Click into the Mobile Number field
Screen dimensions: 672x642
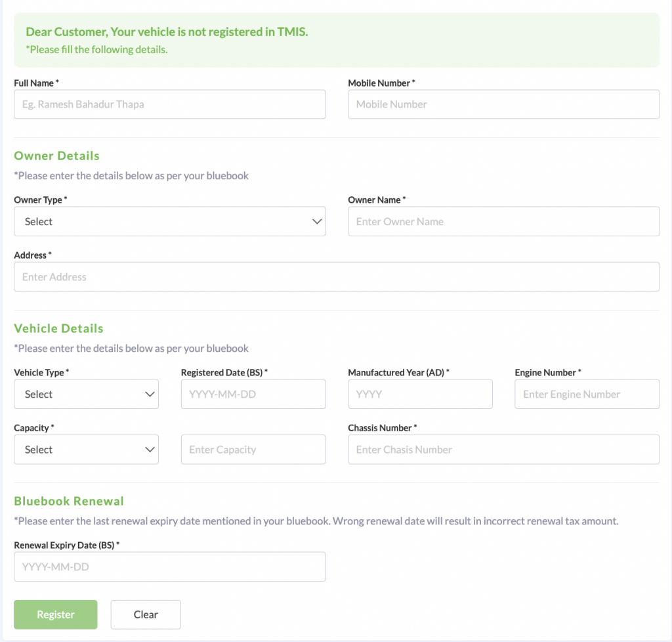[503, 104]
